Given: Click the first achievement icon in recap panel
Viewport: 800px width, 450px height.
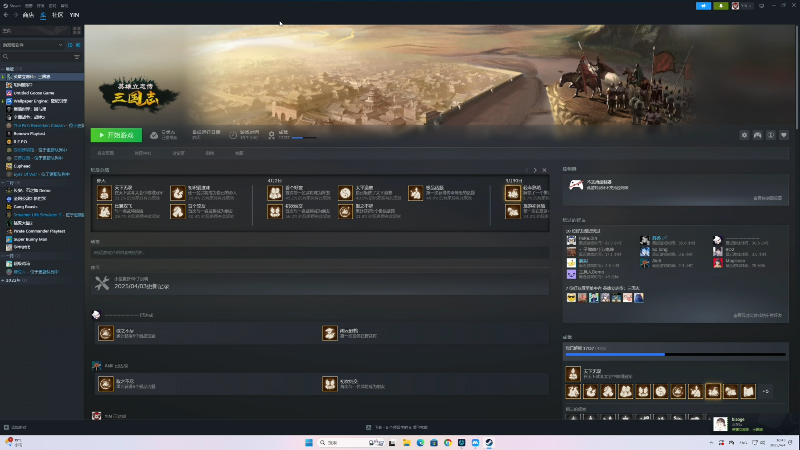Looking at the screenshot, I should point(105,193).
